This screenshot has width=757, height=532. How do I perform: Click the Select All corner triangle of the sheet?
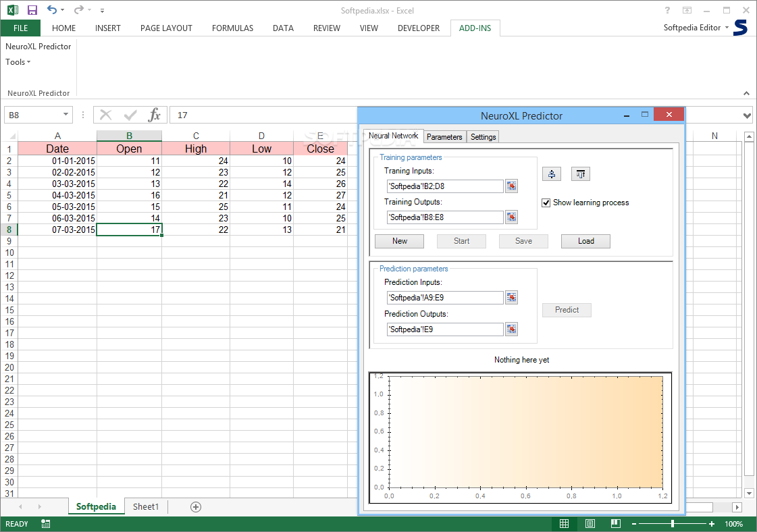13,136
